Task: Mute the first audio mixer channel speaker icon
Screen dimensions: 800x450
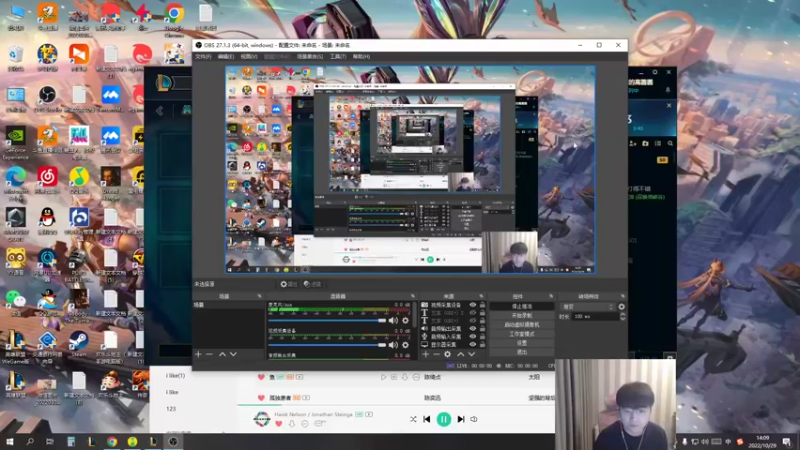Action: 393,320
